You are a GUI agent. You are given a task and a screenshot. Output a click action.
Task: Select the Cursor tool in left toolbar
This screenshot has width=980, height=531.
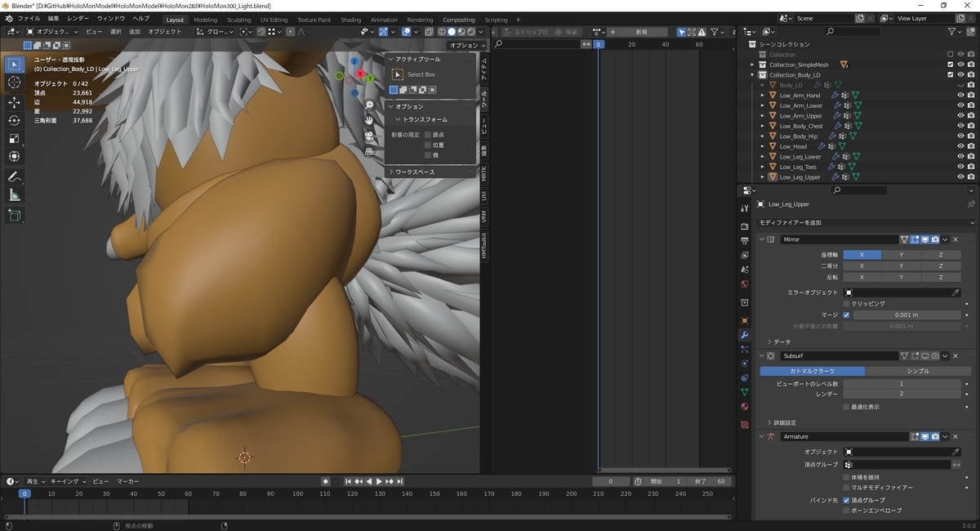tap(15, 83)
